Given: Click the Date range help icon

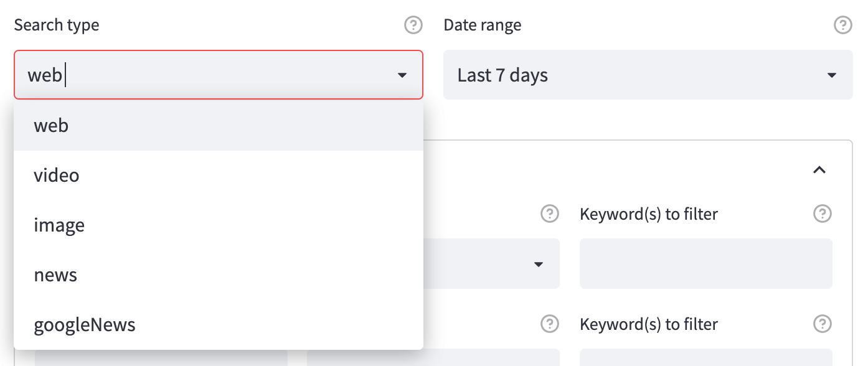Looking at the screenshot, I should coord(842,26).
